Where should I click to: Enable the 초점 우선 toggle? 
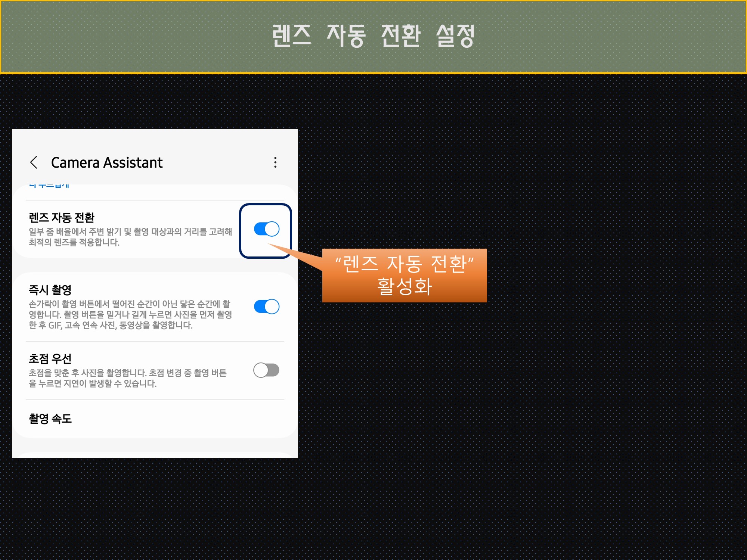pyautogui.click(x=266, y=370)
